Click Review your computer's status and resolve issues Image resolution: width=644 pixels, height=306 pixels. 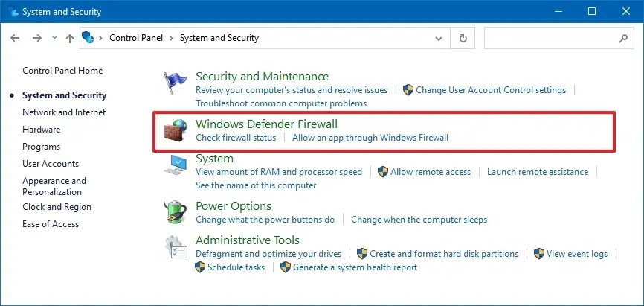tap(292, 90)
